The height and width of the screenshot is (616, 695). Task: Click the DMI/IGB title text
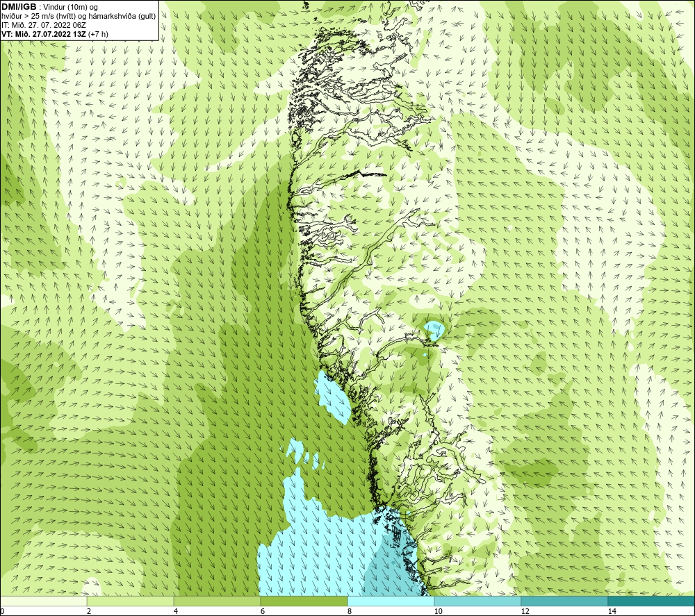tap(19, 7)
